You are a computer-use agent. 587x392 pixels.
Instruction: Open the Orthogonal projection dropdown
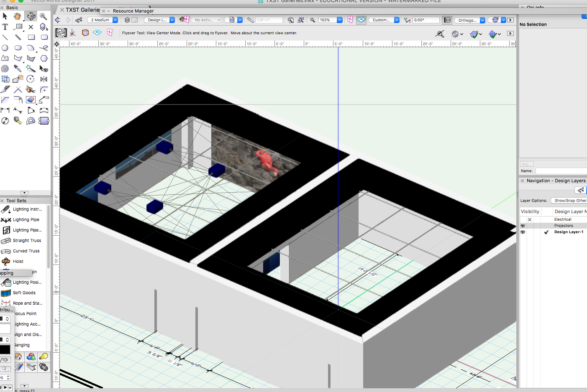point(482,20)
